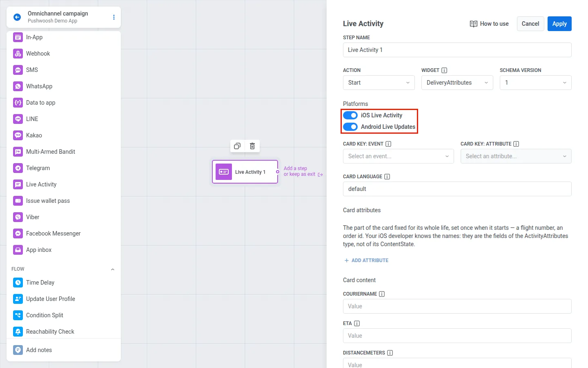Select the WhatsApp step icon
This screenshot has width=588, height=368.
pos(18,86)
